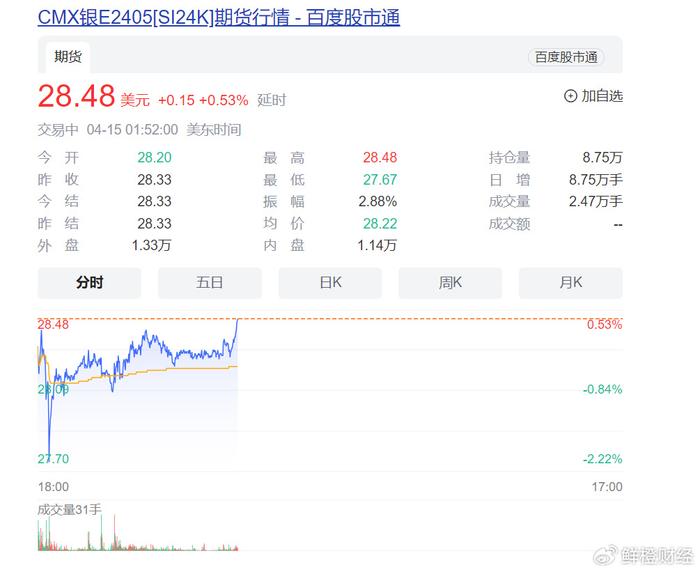
Task: Click the 成交量 value 2.47万手
Action: click(596, 201)
